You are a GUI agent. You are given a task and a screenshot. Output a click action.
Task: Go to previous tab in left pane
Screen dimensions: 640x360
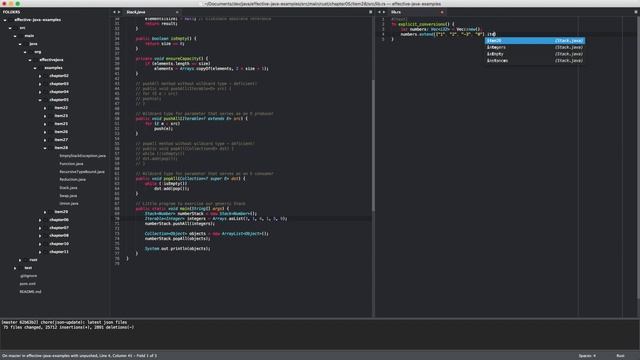[114, 12]
